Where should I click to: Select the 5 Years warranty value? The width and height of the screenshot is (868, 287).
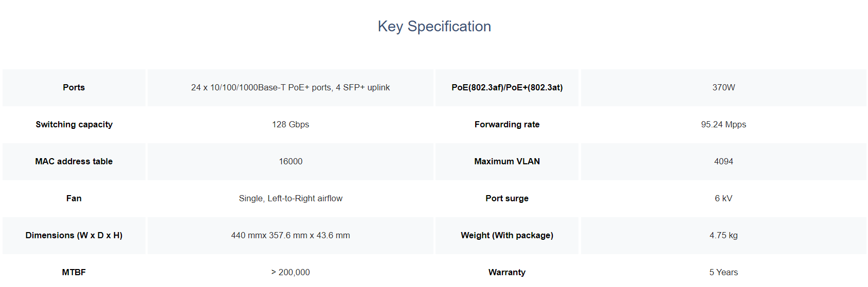point(724,273)
